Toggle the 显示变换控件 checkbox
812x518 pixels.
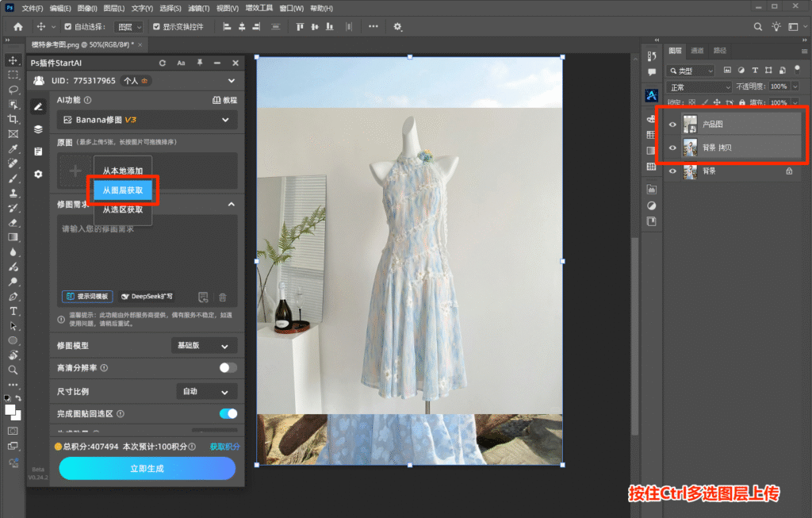pyautogui.click(x=156, y=26)
